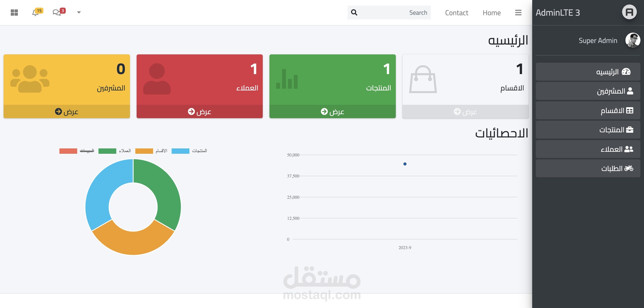Viewport: 644px width, 308px height.
Task: Toggle the sidebar with hamburger icon
Action: tap(518, 13)
